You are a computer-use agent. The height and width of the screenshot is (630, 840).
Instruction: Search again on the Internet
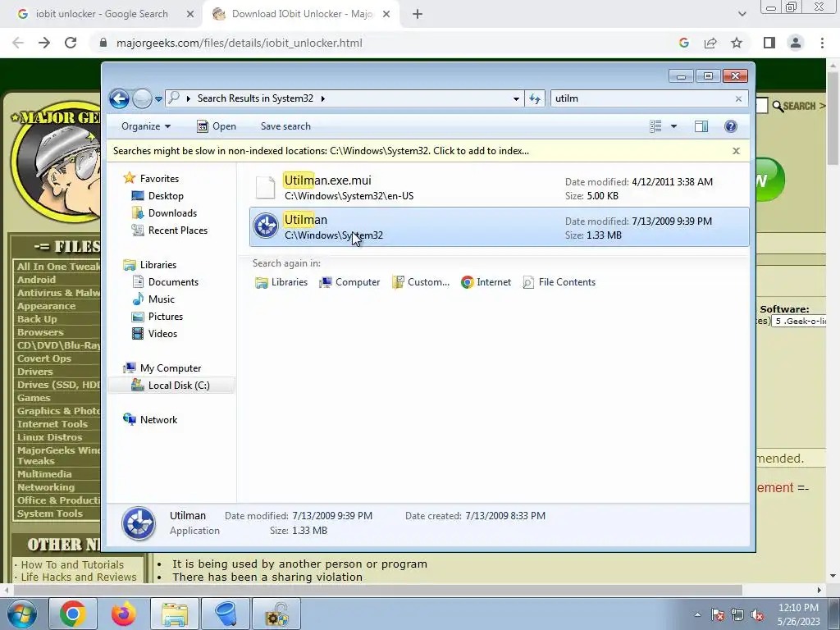486,282
